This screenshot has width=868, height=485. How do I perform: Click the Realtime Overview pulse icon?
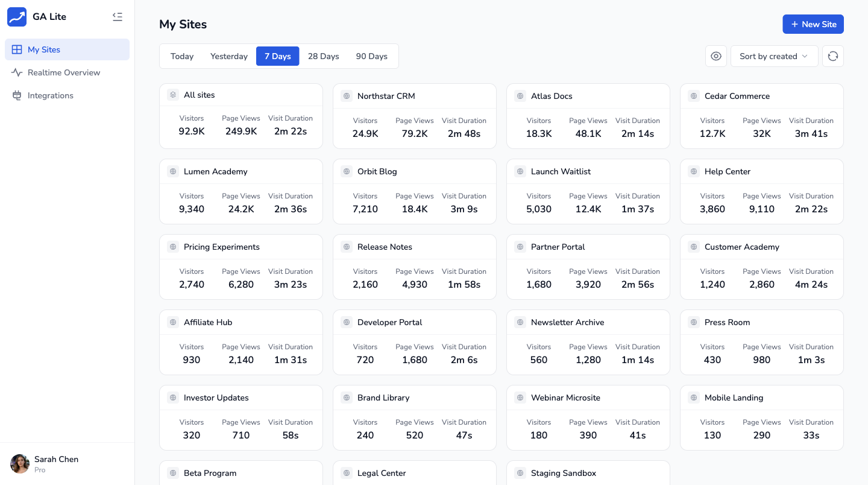click(x=17, y=72)
